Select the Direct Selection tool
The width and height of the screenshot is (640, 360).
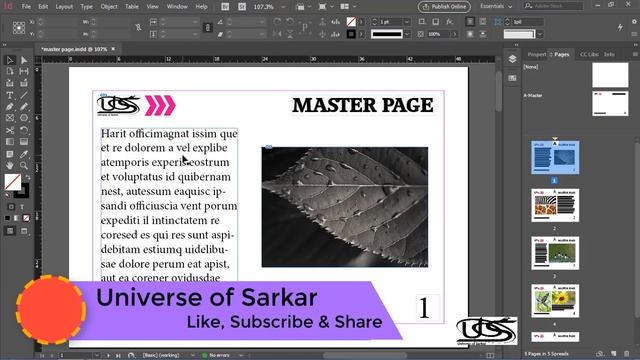[x=24, y=60]
